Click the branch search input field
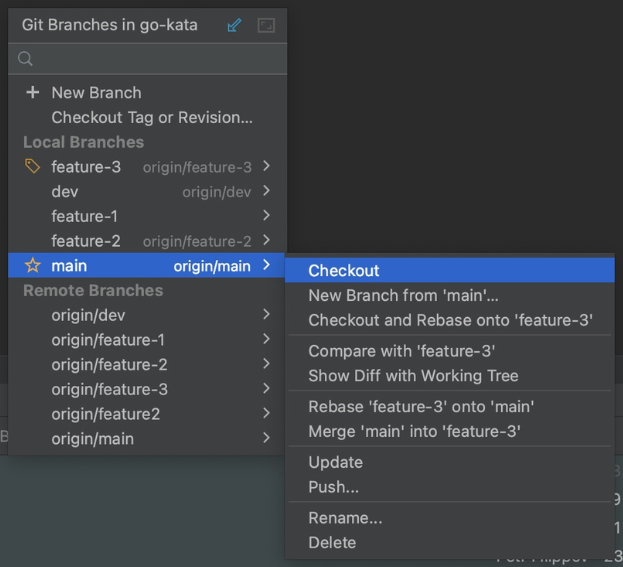The image size is (623, 567). 150,59
